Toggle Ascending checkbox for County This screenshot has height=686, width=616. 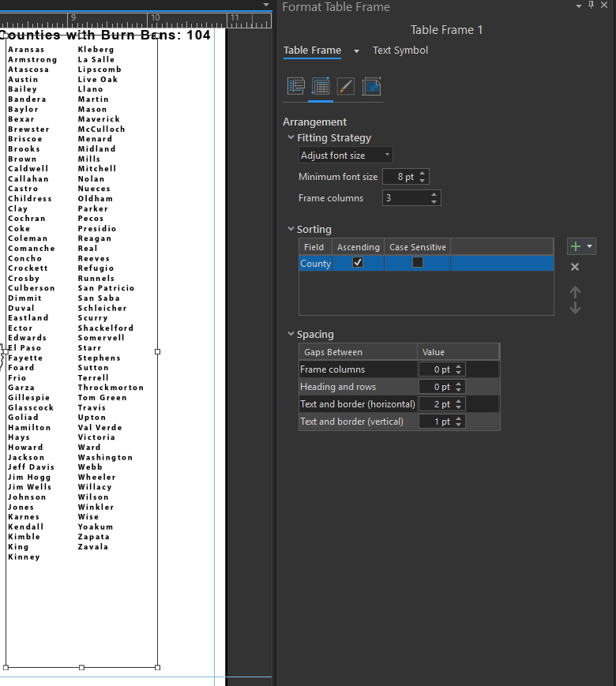click(358, 262)
